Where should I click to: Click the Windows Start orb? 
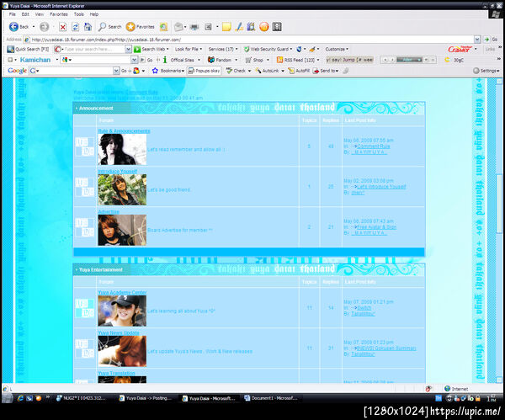7,398
